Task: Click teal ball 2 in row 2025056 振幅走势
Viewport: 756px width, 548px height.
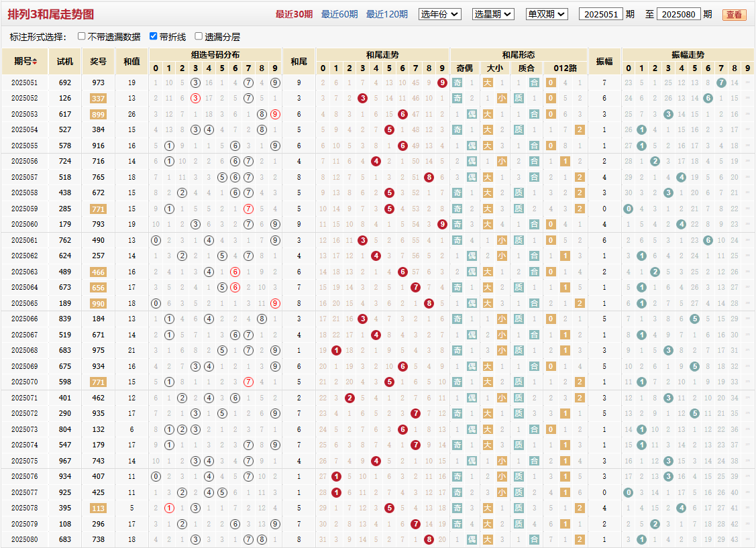Action: (x=655, y=161)
